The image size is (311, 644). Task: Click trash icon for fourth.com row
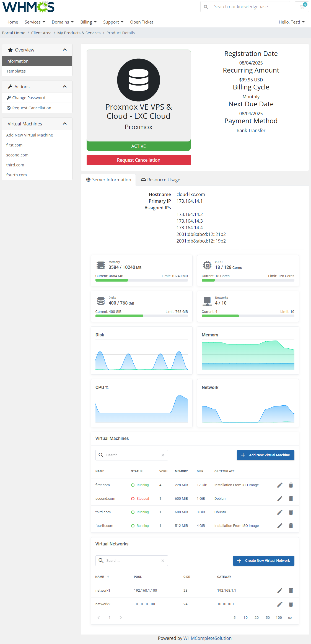pos(291,526)
